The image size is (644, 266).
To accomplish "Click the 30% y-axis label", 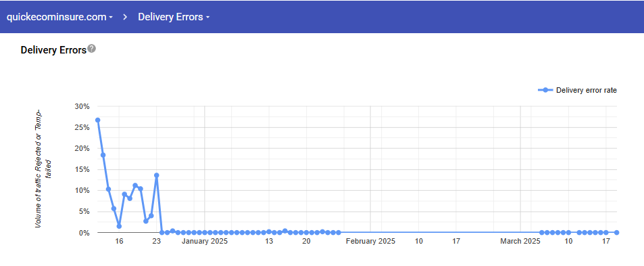I will pyautogui.click(x=82, y=106).
